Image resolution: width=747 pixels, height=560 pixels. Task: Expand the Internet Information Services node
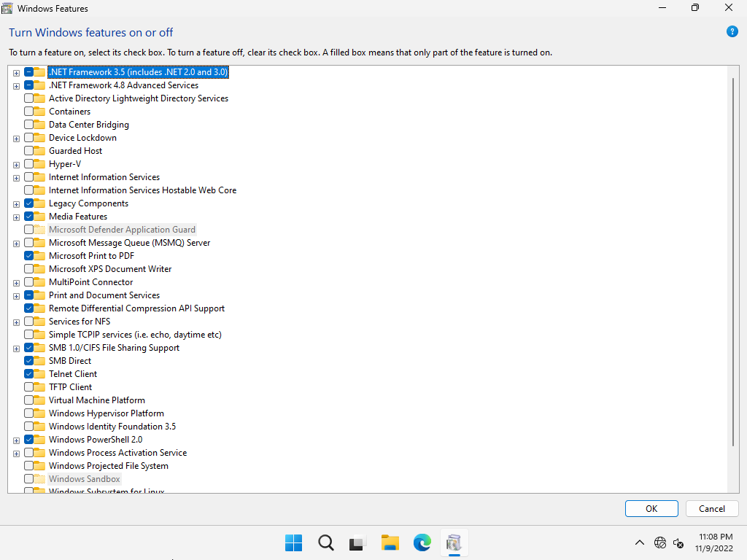click(x=16, y=178)
